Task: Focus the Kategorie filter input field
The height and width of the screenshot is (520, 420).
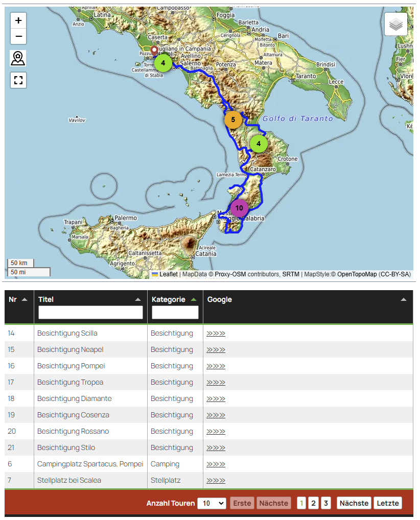Action: (x=175, y=313)
